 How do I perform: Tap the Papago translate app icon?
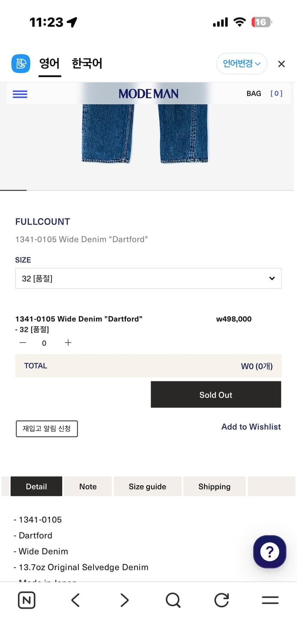(21, 64)
